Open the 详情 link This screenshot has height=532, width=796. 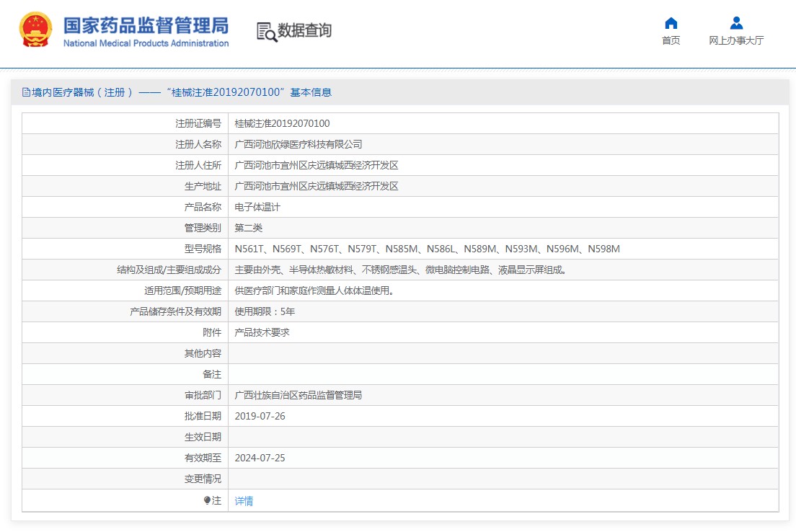[x=244, y=501]
